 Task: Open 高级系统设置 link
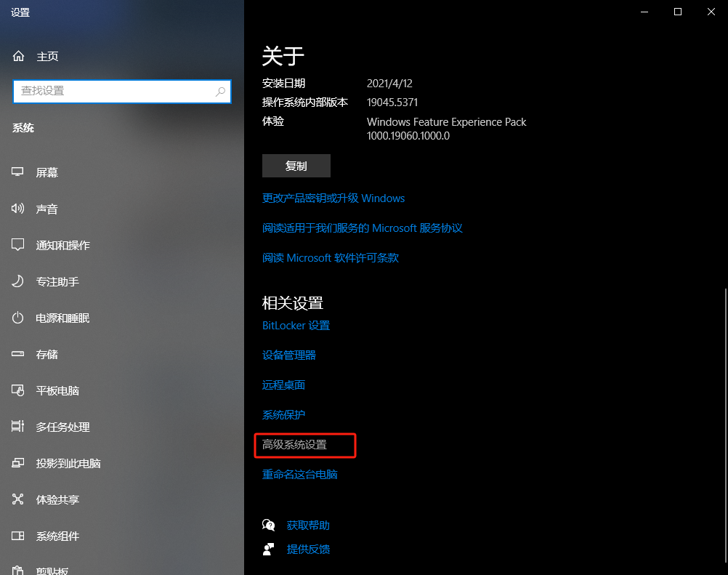[x=294, y=444]
